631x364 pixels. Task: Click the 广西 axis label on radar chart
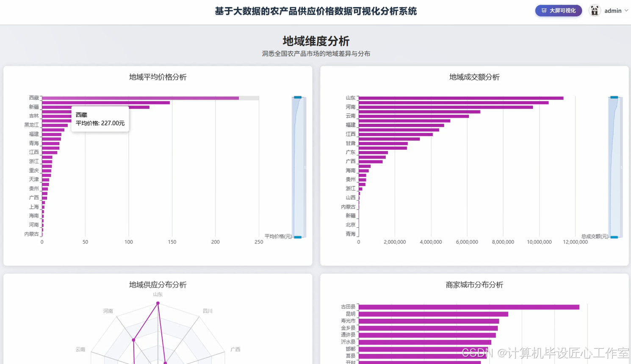pos(235,350)
